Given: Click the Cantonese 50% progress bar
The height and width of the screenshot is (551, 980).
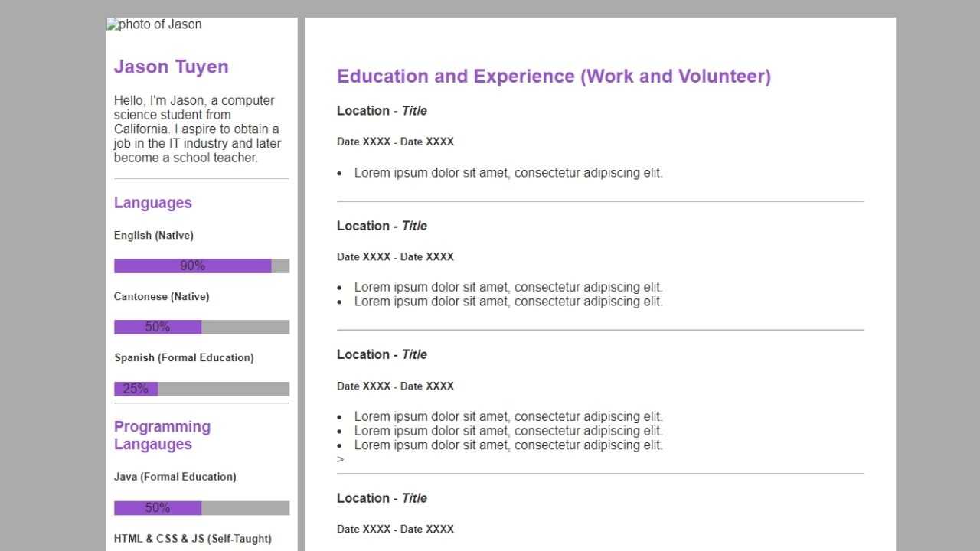Looking at the screenshot, I should tap(202, 327).
